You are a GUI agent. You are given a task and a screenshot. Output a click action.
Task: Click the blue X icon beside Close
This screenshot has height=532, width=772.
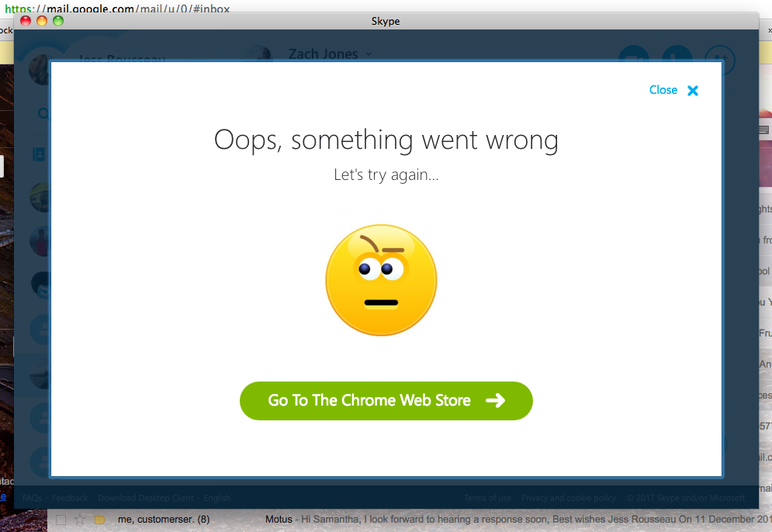point(693,91)
